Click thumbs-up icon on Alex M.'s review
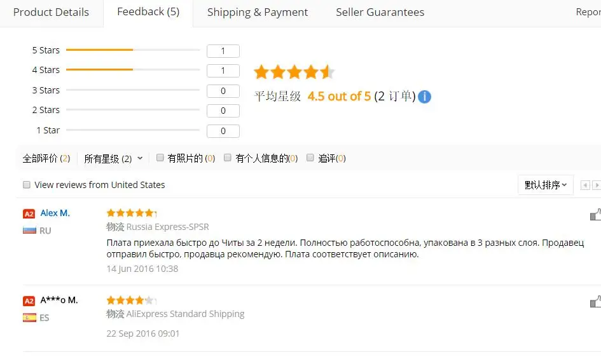This screenshot has width=601, height=364. pos(595,215)
